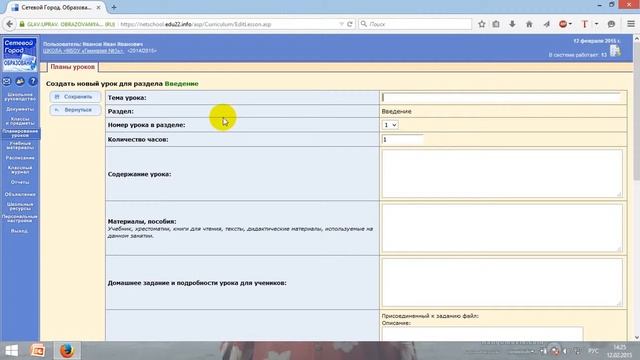Open the Номер урока в разделе dropdown
The height and width of the screenshot is (360, 640).
point(390,125)
